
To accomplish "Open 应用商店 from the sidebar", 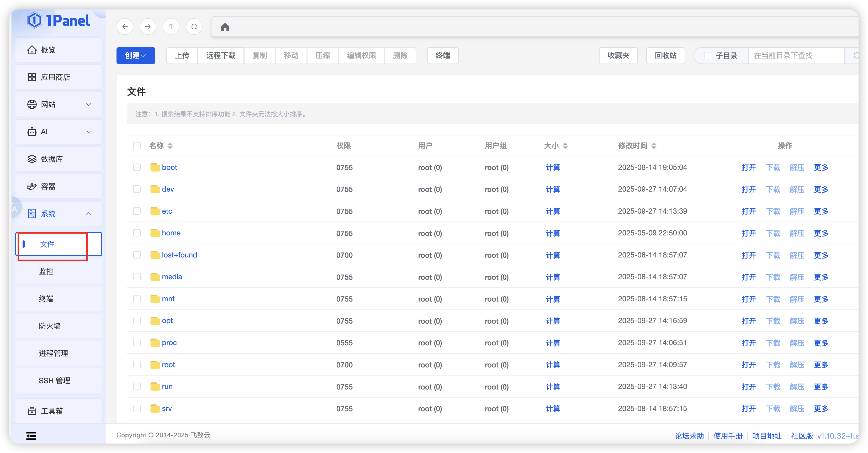I will pyautogui.click(x=55, y=77).
